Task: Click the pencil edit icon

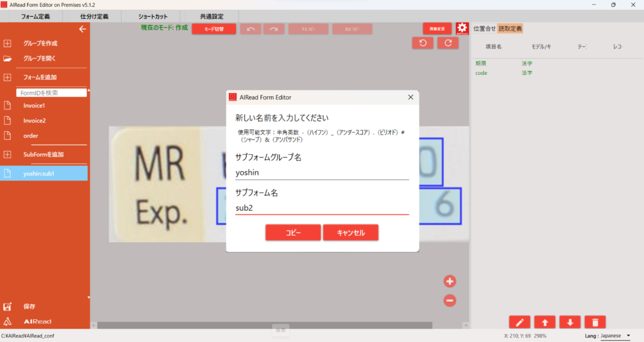Action: (519, 322)
